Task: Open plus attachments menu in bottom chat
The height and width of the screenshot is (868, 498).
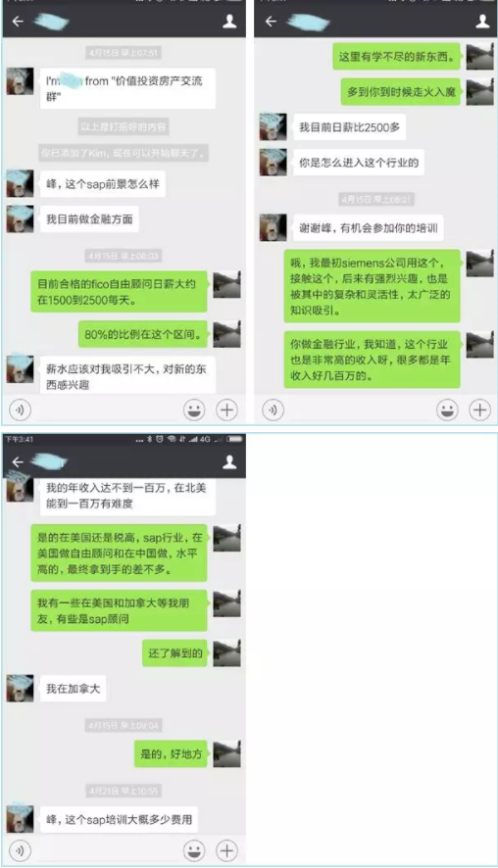Action: point(226,850)
